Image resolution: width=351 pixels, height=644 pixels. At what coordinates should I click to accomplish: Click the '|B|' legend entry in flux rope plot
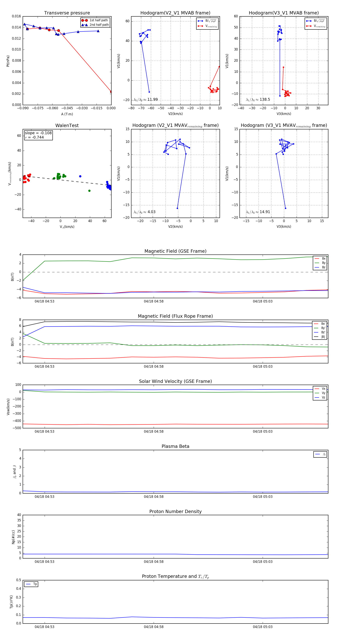tap(320, 337)
